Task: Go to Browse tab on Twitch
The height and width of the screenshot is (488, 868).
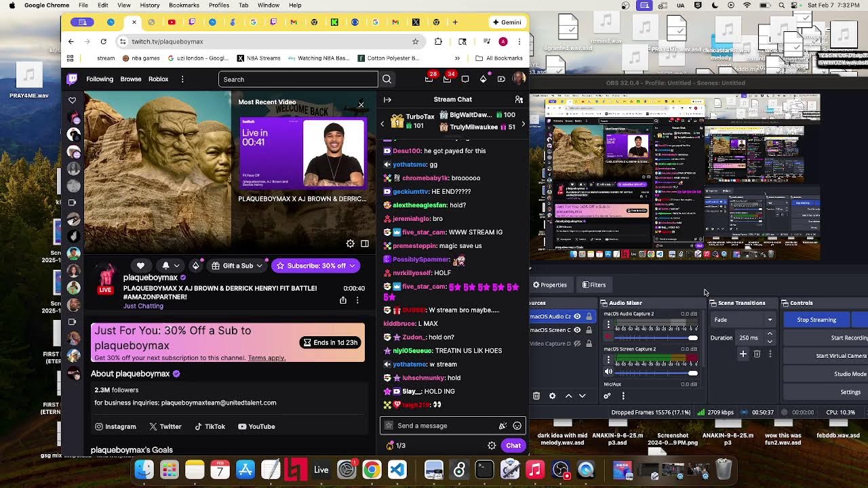Action: tap(131, 79)
